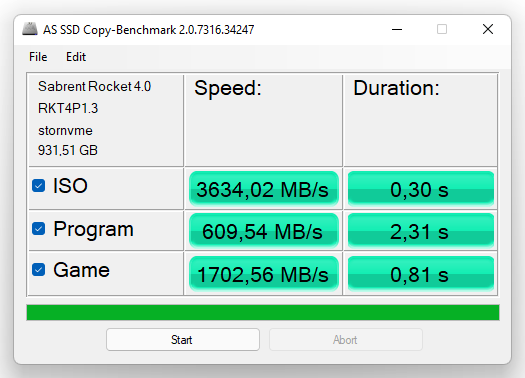Click the Program row label
The height and width of the screenshot is (378, 525).
click(93, 230)
